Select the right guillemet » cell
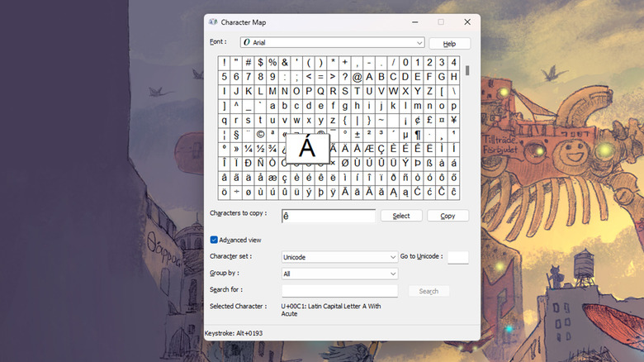Viewport: 644px width, 362px height. pyautogui.click(x=236, y=149)
